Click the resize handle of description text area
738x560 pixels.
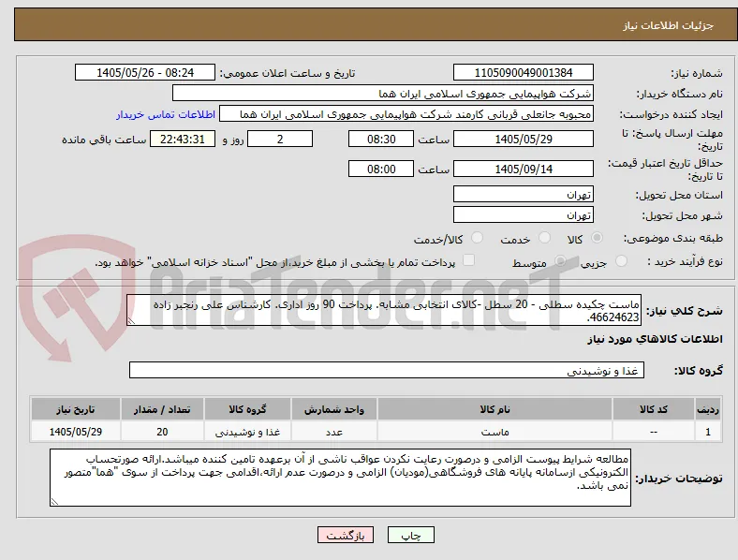pos(131,321)
